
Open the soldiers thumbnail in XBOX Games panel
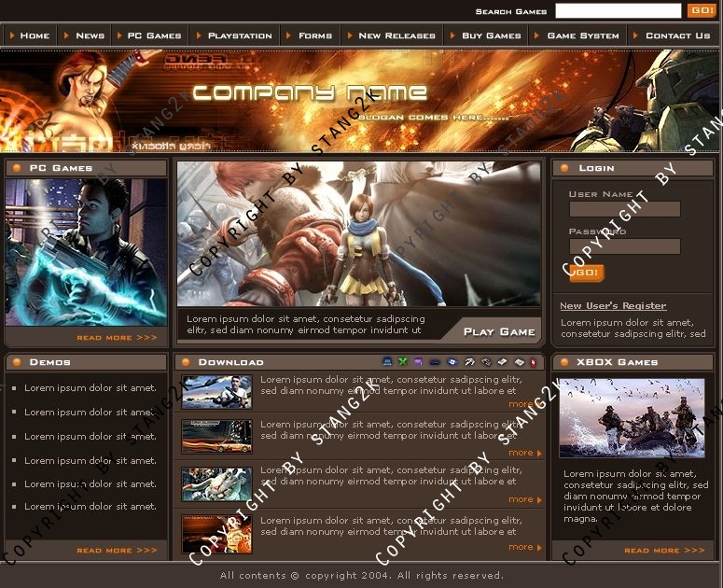click(x=632, y=418)
